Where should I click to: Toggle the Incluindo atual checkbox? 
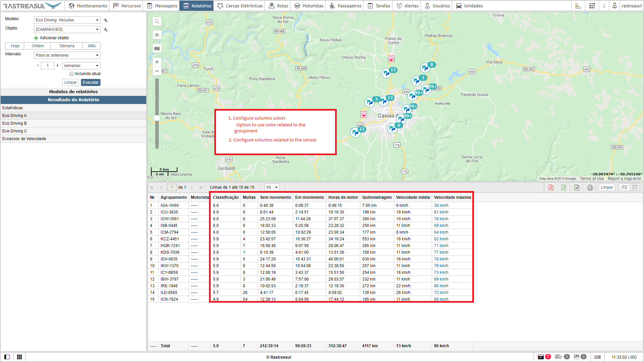[71, 74]
